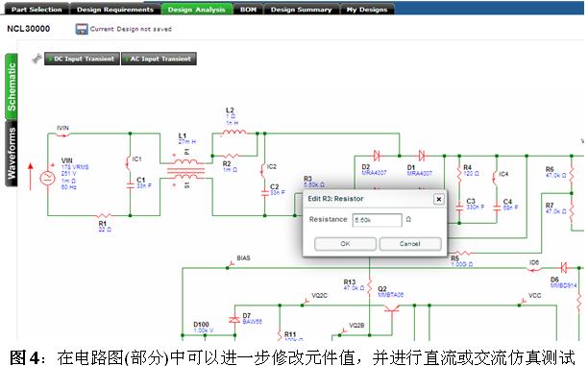Click the wrench settings icon
Screen dimensions: 588x366
pyautogui.click(x=37, y=59)
